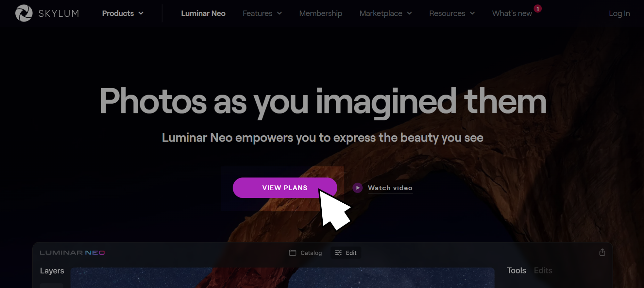This screenshot has width=644, height=288.
Task: Expand the Products dropdown chevron
Action: (141, 13)
